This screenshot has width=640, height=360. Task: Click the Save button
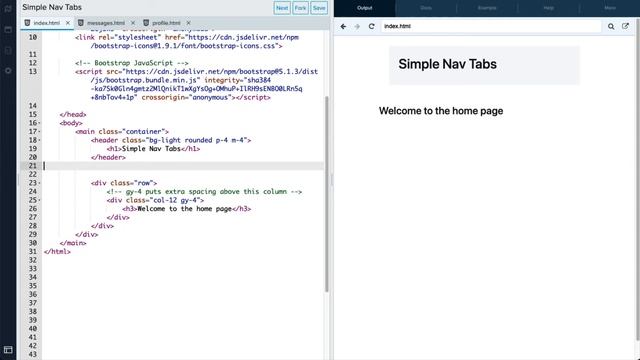click(319, 8)
